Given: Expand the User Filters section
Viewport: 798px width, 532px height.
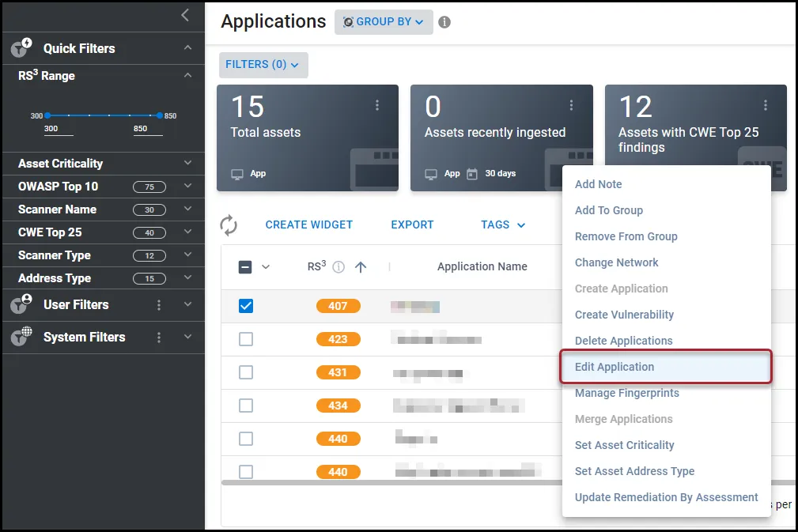Looking at the screenshot, I should point(187,304).
